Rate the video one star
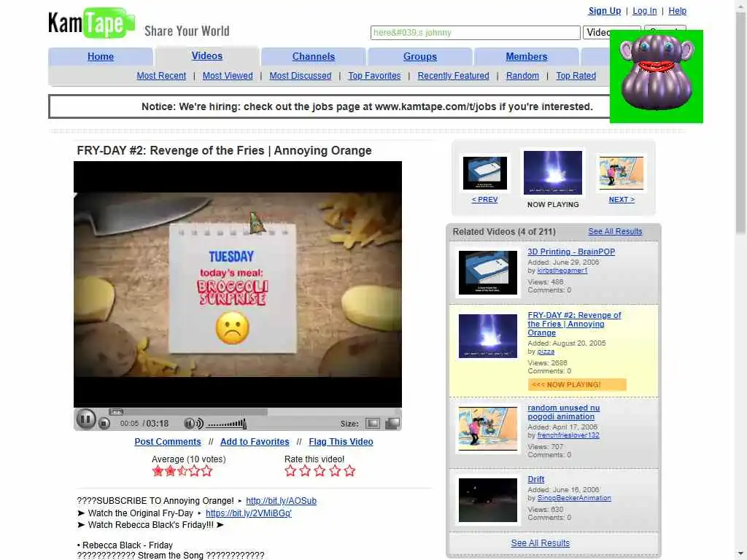 (x=290, y=471)
